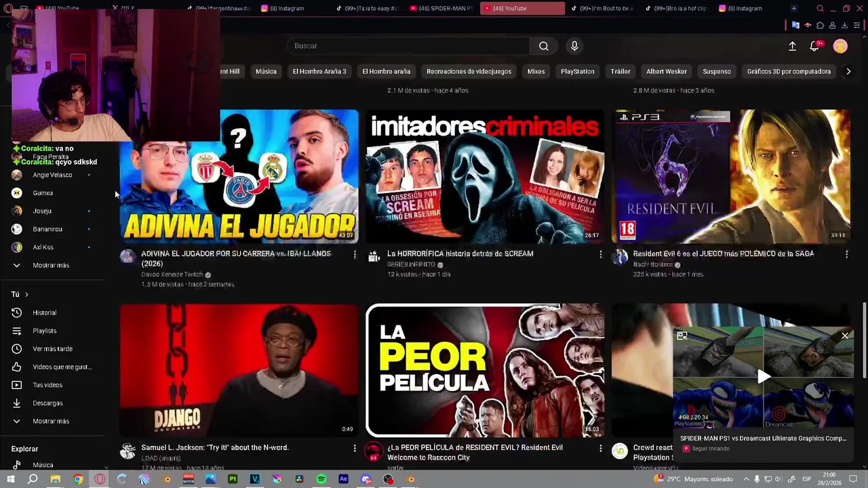Click the search magnifier button beside Buscar
This screenshot has width=868, height=488.
543,46
